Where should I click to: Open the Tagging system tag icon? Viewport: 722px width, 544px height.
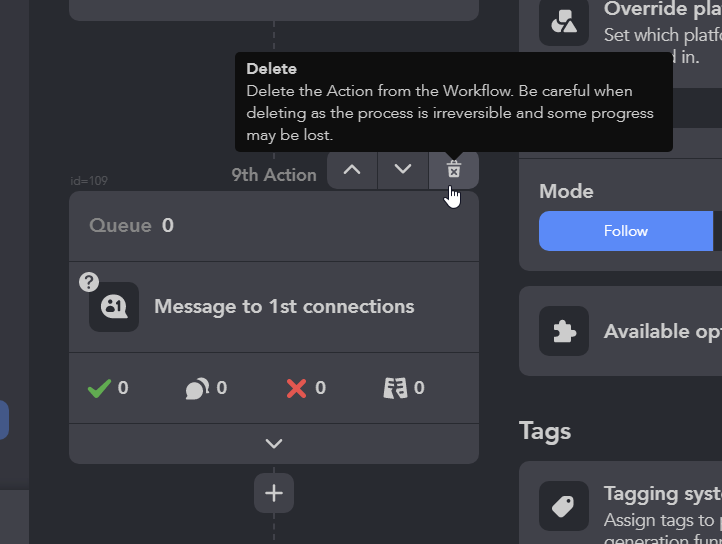(564, 506)
